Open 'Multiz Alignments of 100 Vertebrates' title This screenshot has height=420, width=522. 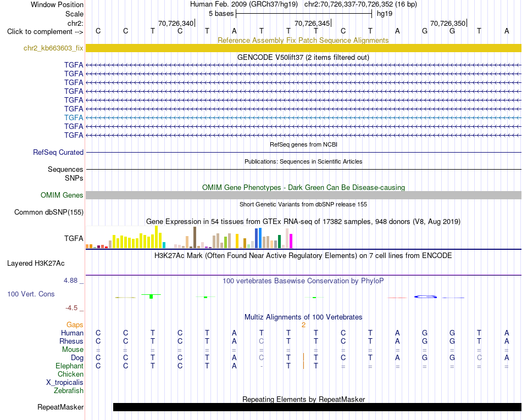(303, 317)
